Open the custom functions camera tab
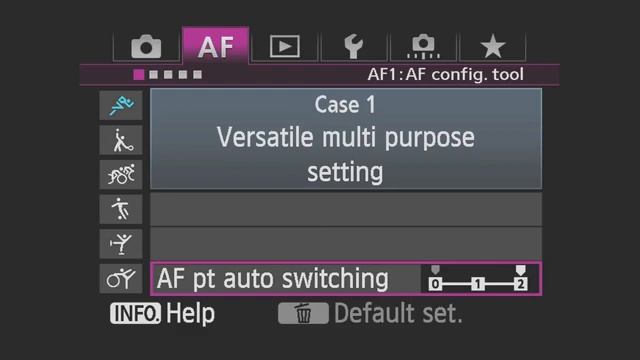 [x=423, y=46]
